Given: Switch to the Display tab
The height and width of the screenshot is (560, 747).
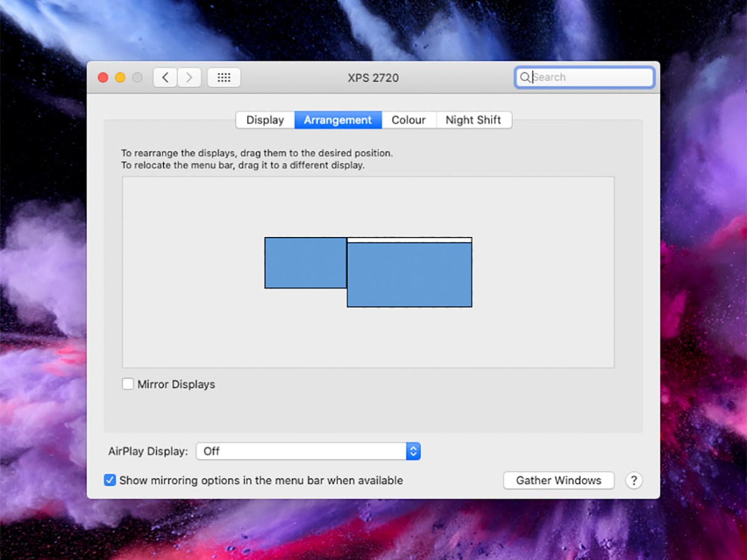Looking at the screenshot, I should (x=265, y=120).
